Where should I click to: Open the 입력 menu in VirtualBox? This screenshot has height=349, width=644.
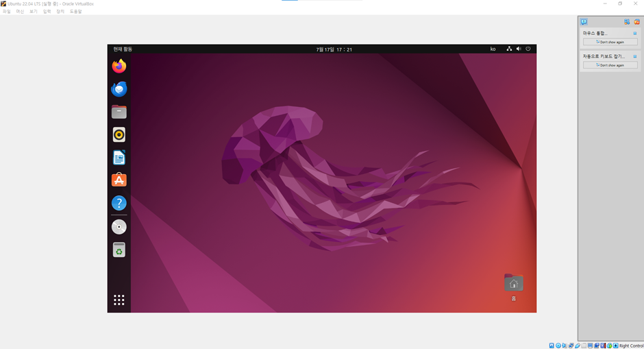click(47, 12)
